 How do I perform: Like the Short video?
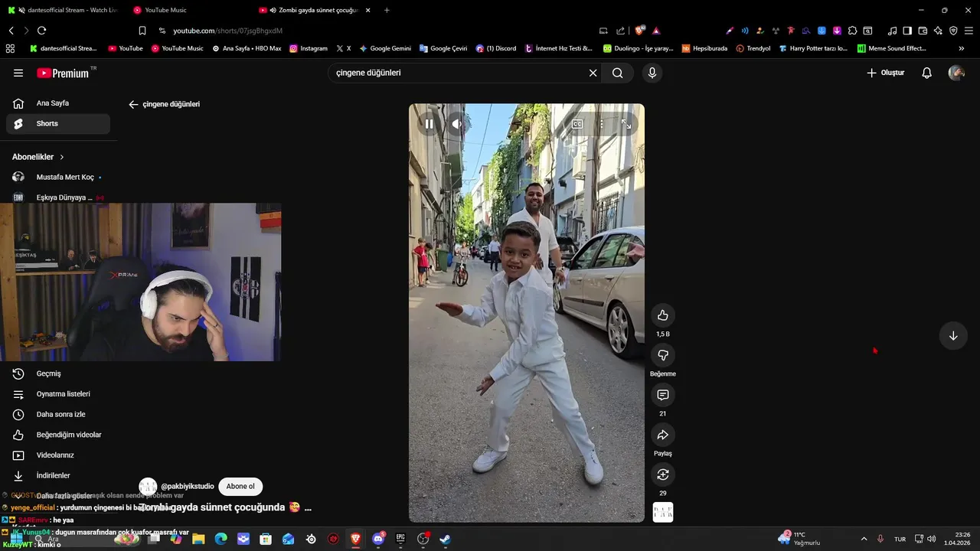click(x=663, y=315)
